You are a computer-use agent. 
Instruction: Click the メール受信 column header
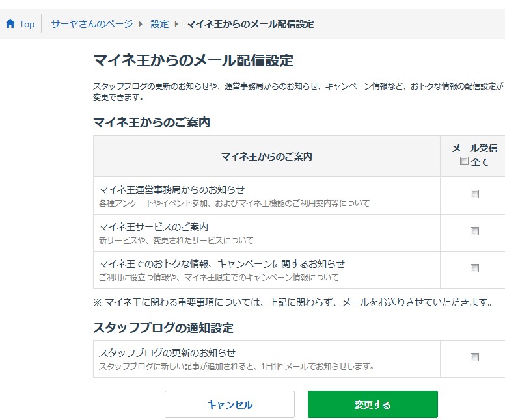tap(474, 148)
